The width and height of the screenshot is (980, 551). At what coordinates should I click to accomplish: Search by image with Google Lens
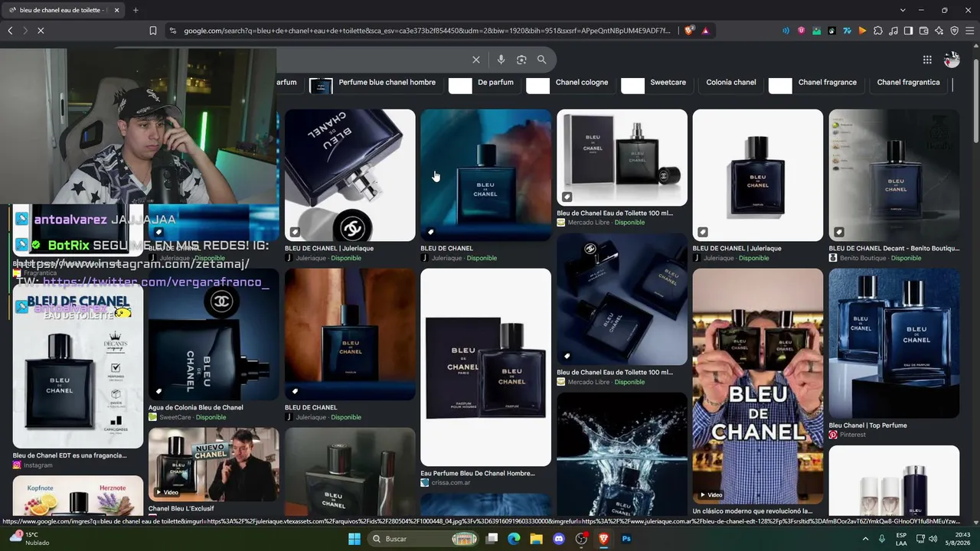(x=521, y=60)
